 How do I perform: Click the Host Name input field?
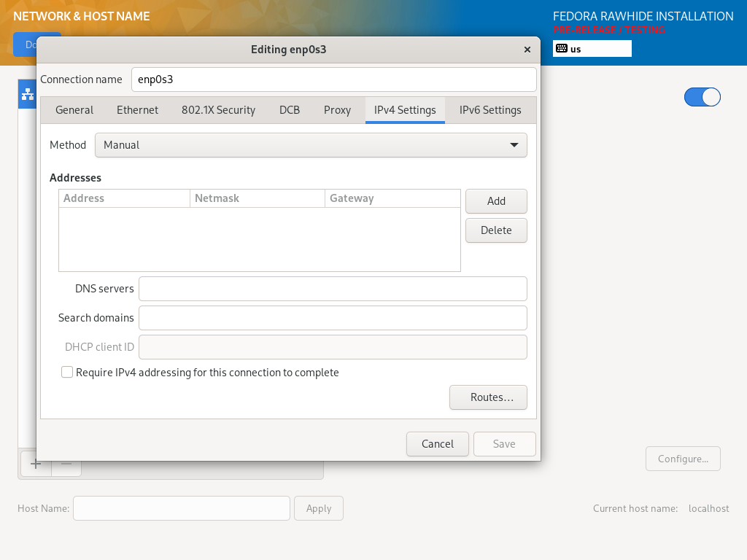[182, 508]
